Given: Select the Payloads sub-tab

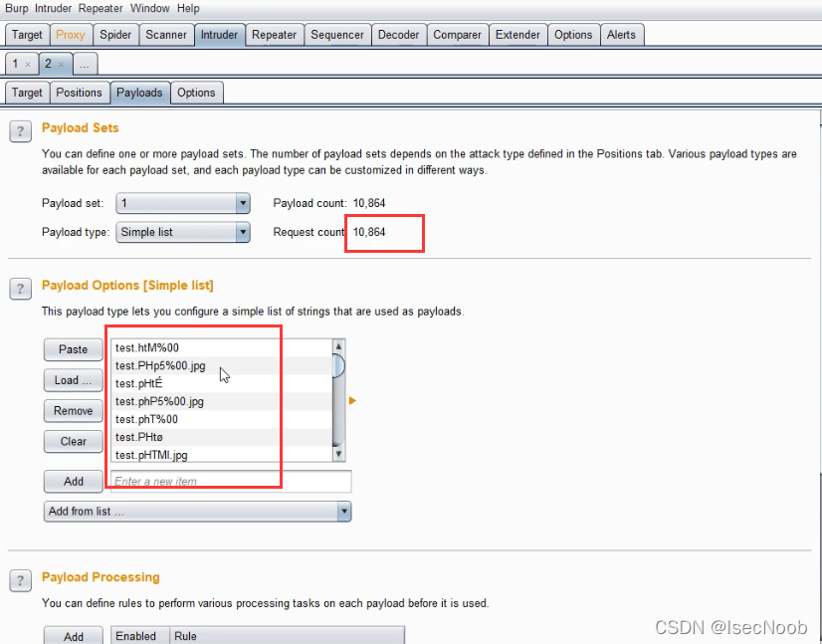Looking at the screenshot, I should click(x=139, y=93).
